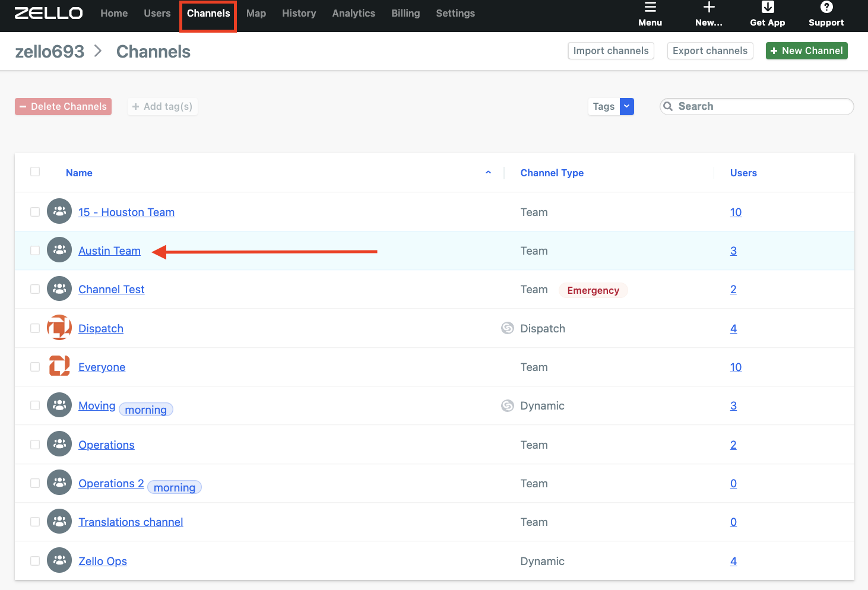The width and height of the screenshot is (868, 590).
Task: Click the Moving channel avatar
Action: point(59,405)
